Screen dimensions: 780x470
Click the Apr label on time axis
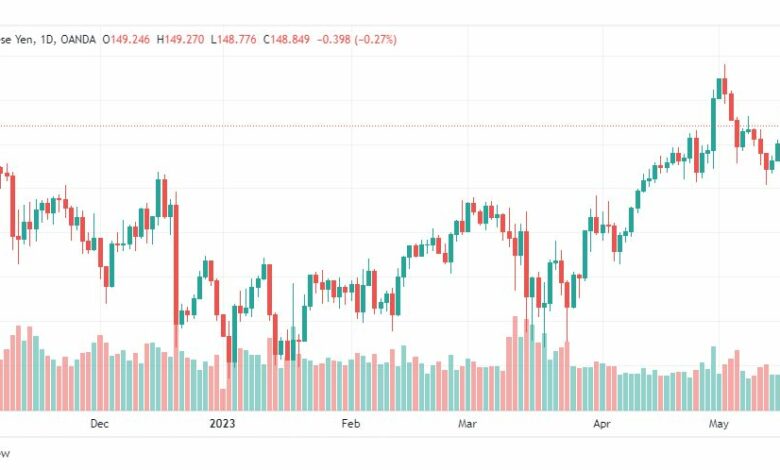point(602,424)
